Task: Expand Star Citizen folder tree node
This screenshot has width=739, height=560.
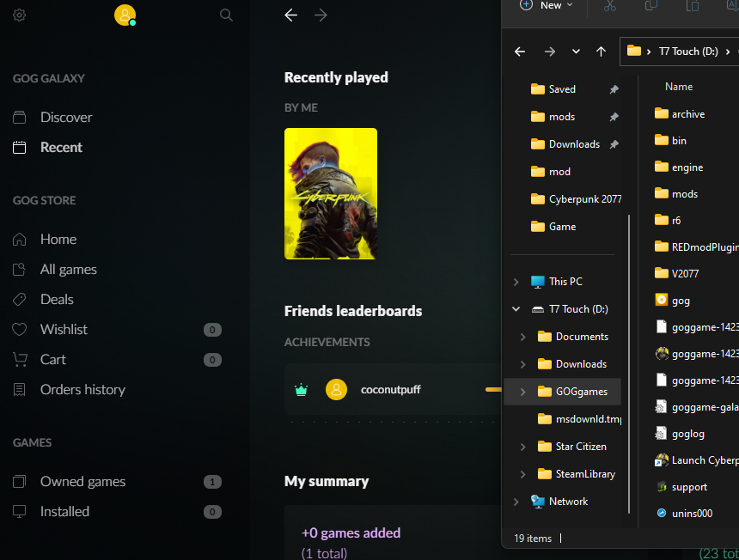Action: (x=522, y=447)
